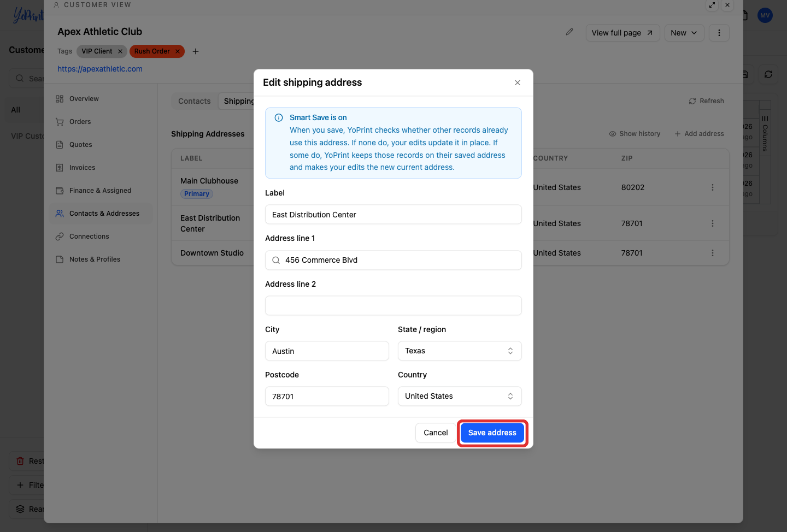Toggle Show history
Image resolution: width=787 pixels, height=532 pixels.
point(635,134)
